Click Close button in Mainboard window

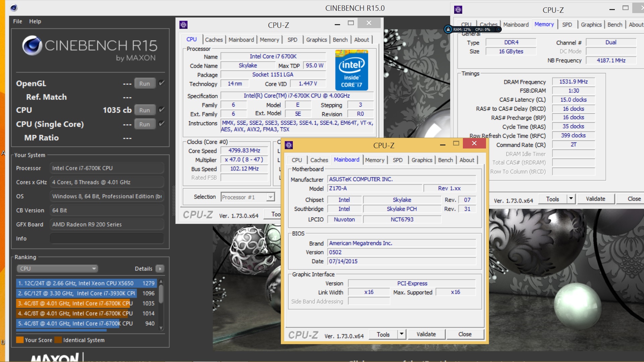pyautogui.click(x=465, y=334)
